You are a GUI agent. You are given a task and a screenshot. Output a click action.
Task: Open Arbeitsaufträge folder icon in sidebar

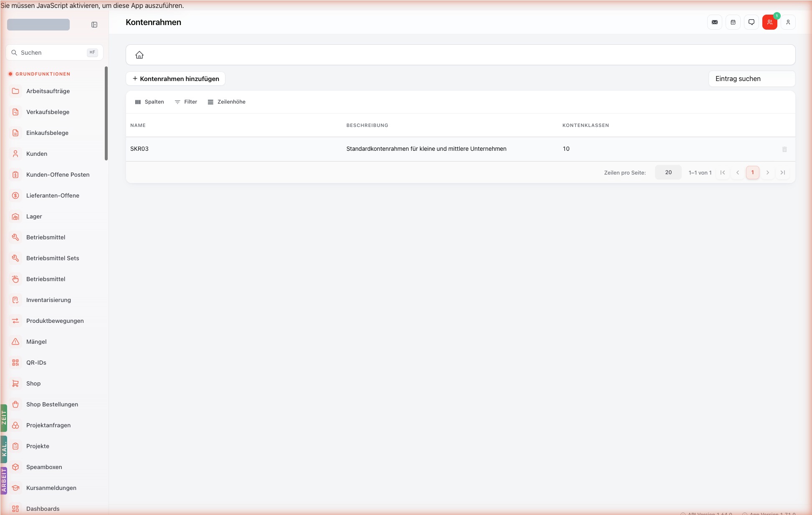pos(15,91)
